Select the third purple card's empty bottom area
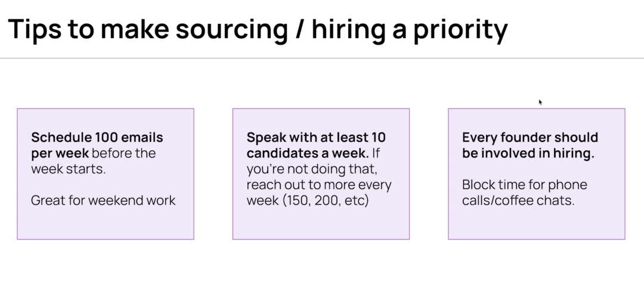644x307 pixels. (537, 225)
